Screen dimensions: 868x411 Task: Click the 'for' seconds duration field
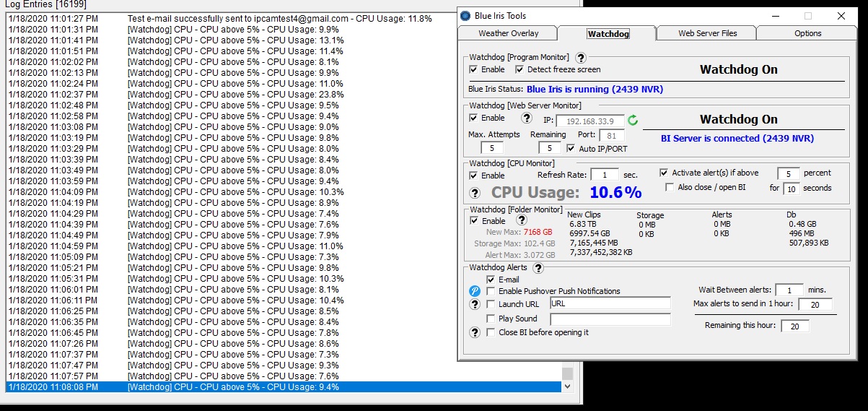pos(792,189)
